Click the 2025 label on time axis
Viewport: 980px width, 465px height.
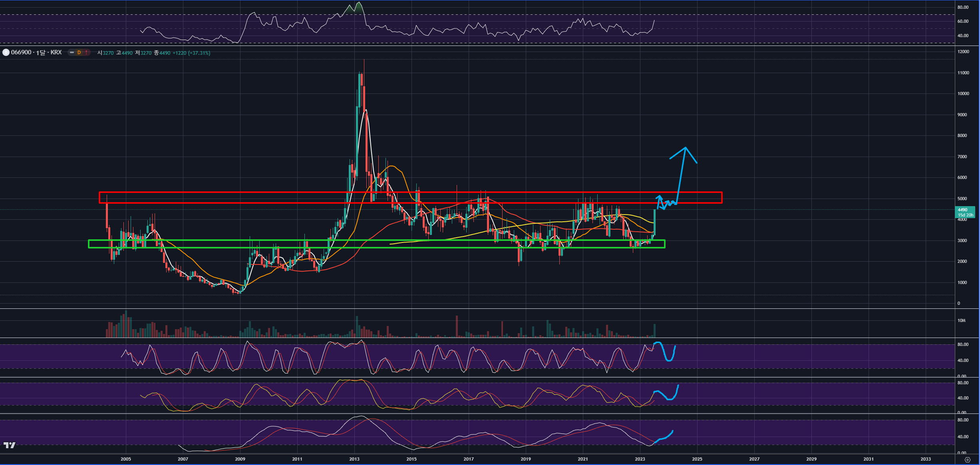pyautogui.click(x=697, y=459)
